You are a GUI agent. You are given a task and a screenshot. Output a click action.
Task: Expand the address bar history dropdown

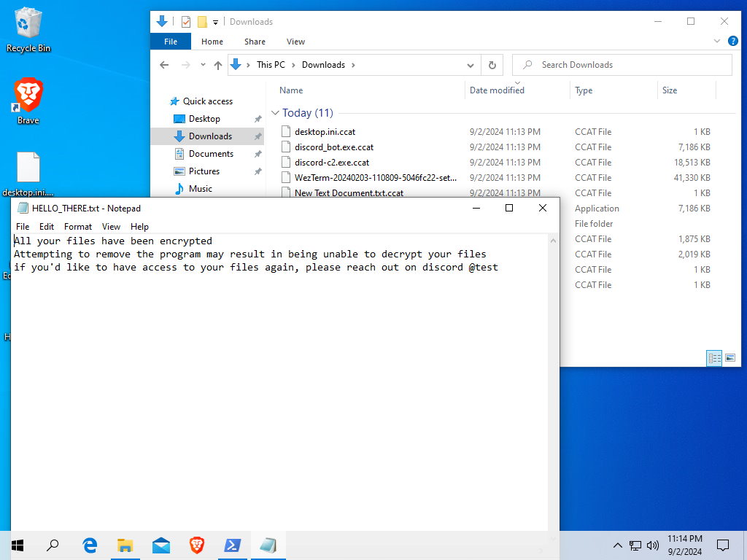click(x=471, y=65)
